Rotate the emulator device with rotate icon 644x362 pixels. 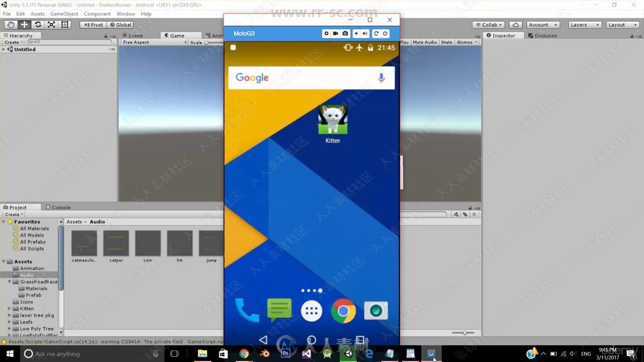[x=376, y=34]
